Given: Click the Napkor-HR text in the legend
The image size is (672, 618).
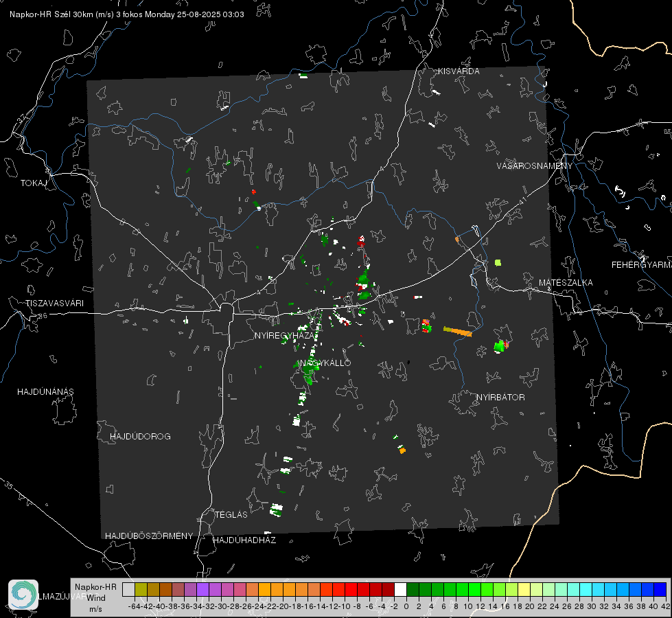Looking at the screenshot, I should click(x=95, y=586).
